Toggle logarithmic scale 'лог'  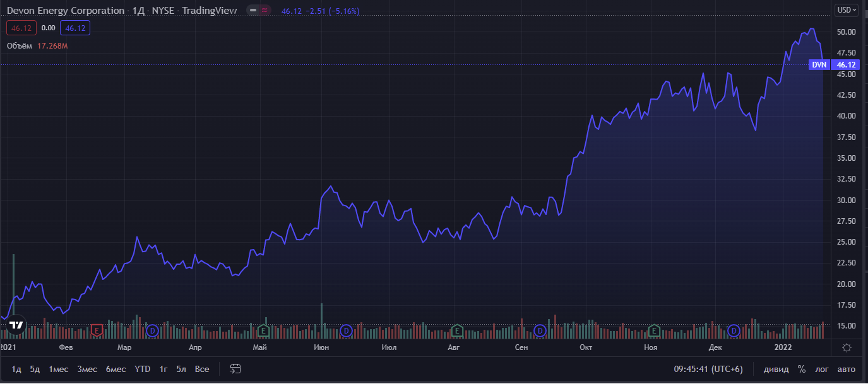pos(822,369)
